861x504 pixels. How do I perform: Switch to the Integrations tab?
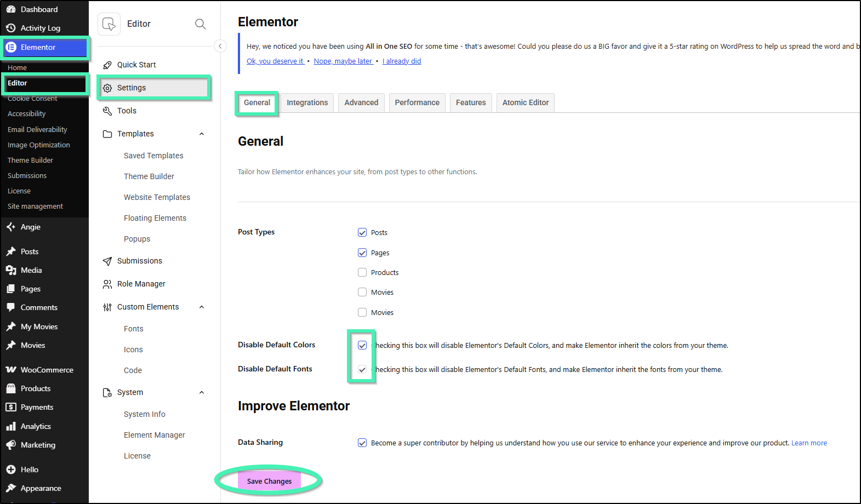tap(307, 103)
